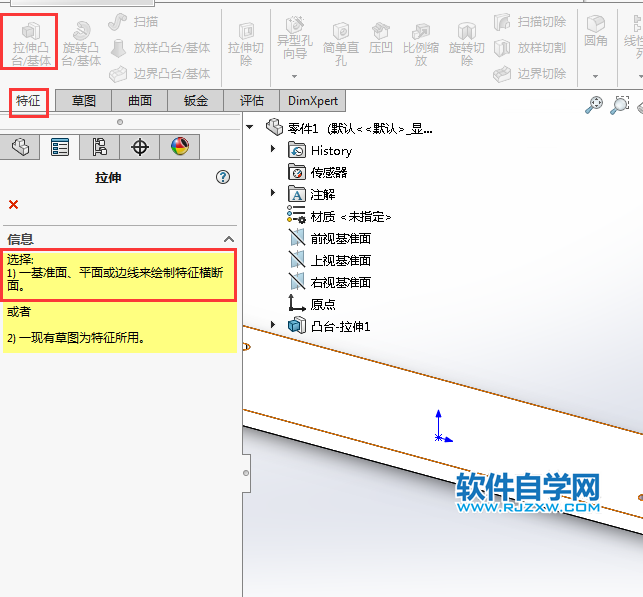The image size is (643, 597).
Task: Click the help question mark icon
Action: pos(223,177)
